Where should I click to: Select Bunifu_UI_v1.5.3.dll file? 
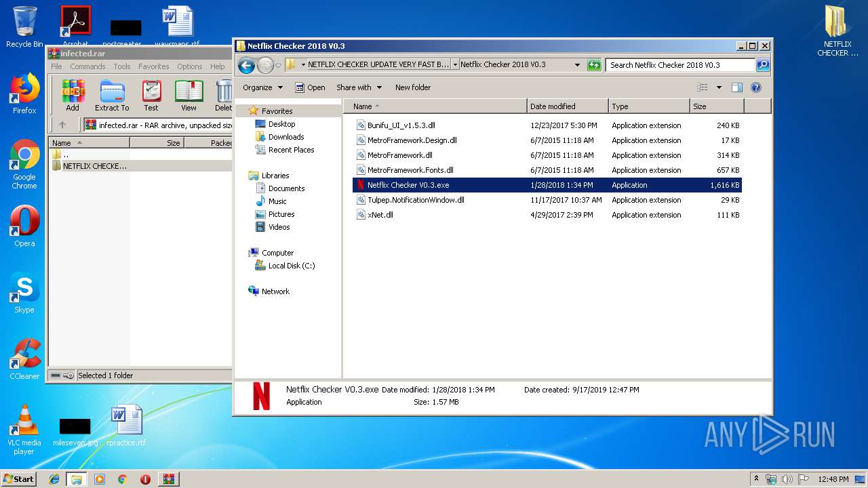click(547, 125)
